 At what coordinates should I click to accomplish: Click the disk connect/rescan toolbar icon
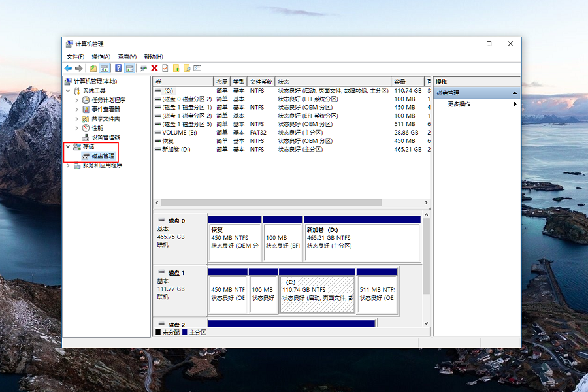(143, 68)
